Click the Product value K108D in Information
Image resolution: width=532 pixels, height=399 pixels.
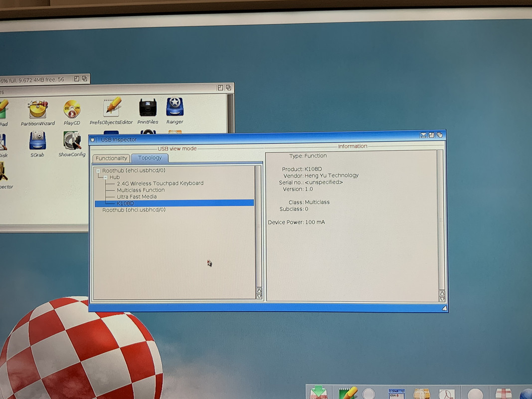[x=313, y=169]
